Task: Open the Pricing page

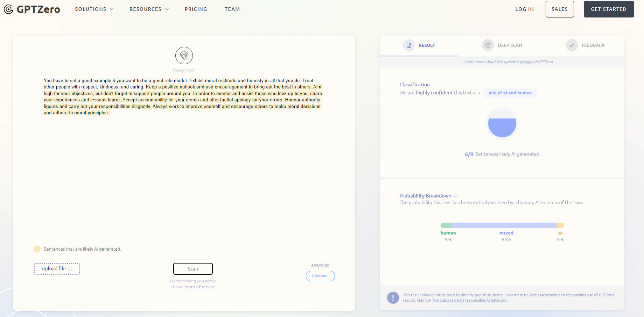Action: click(196, 9)
